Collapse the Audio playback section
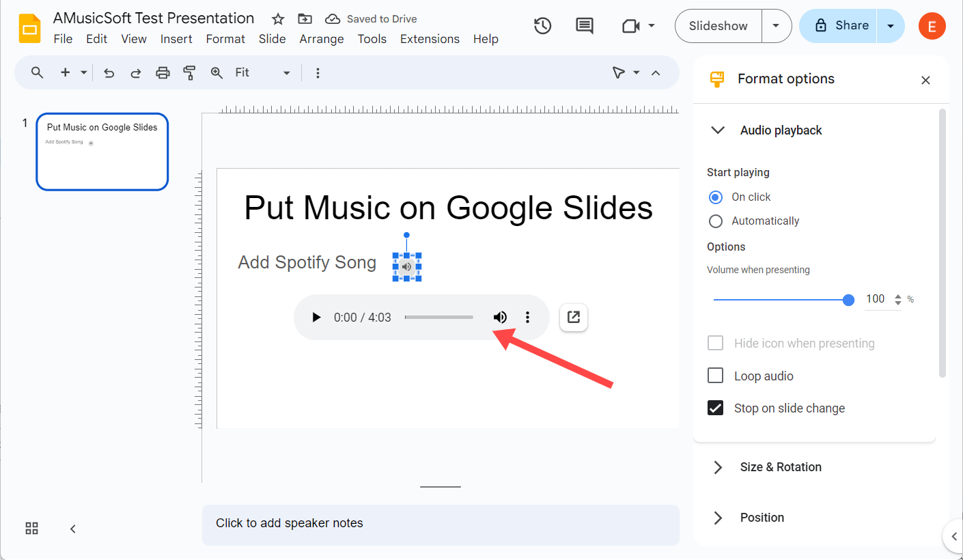Viewport: 963px width, 560px height. coord(718,130)
